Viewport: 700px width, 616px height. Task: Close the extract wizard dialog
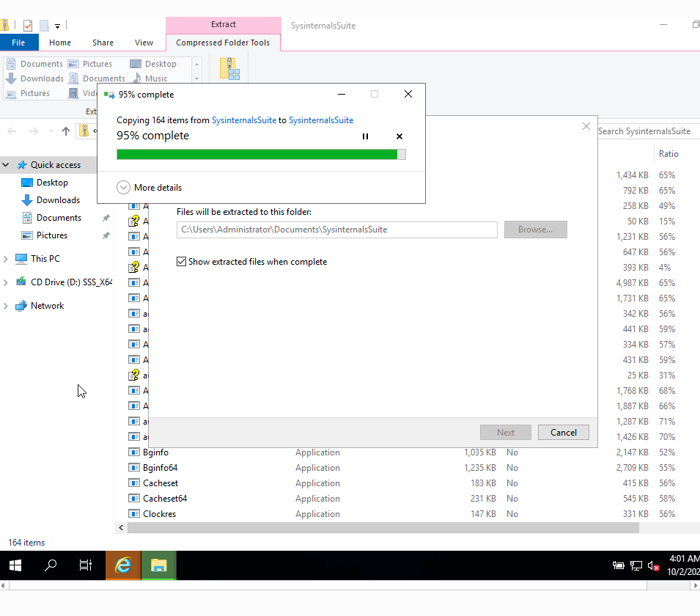coord(586,126)
